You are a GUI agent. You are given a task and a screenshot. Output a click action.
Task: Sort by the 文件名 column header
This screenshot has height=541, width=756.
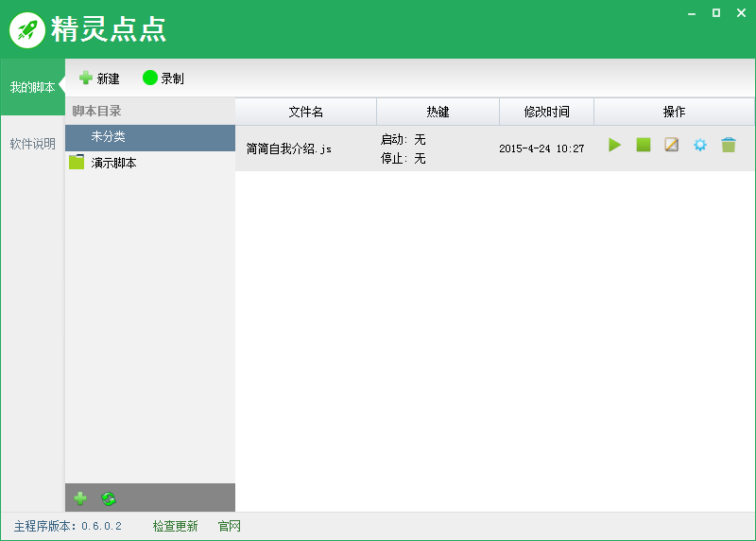[305, 112]
